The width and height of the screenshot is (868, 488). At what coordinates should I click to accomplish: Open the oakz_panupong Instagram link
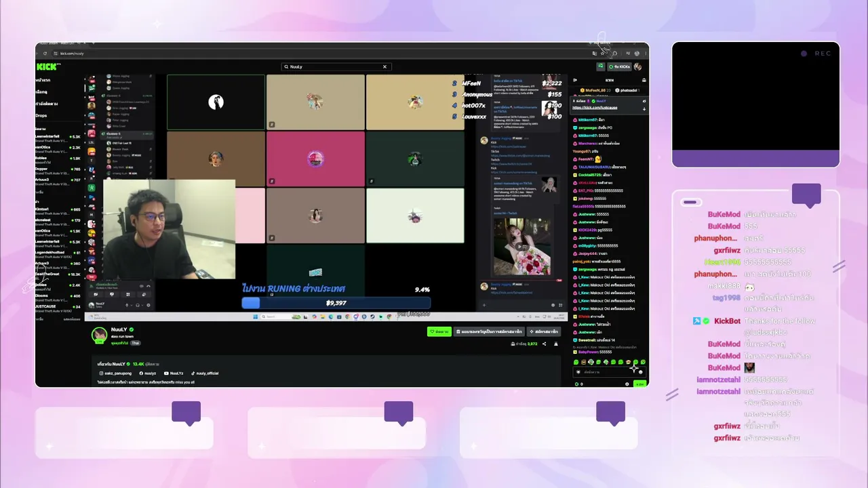click(x=117, y=373)
